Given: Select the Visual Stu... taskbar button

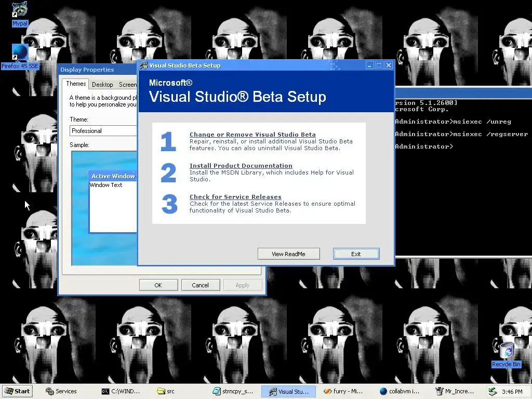Looking at the screenshot, I should pos(289,391).
